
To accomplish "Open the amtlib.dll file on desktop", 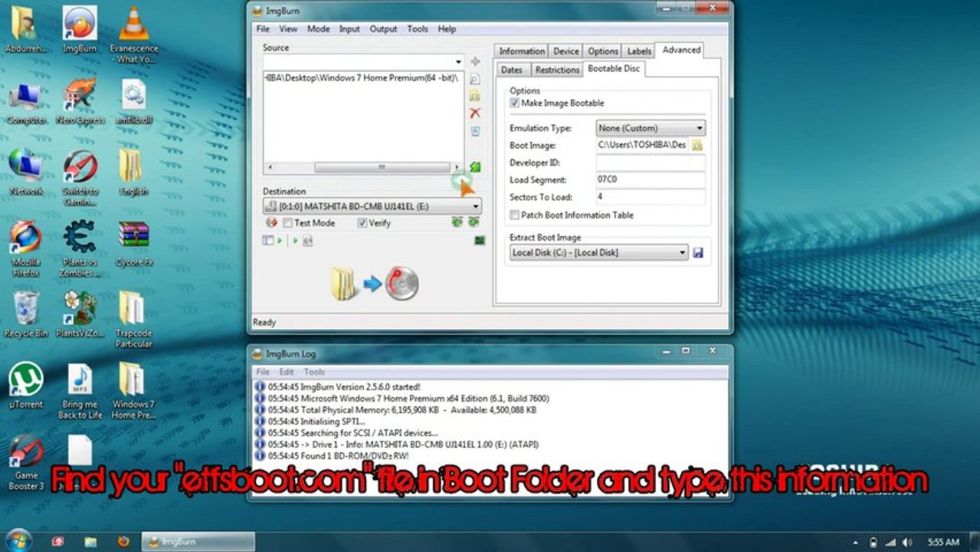I will 134,101.
